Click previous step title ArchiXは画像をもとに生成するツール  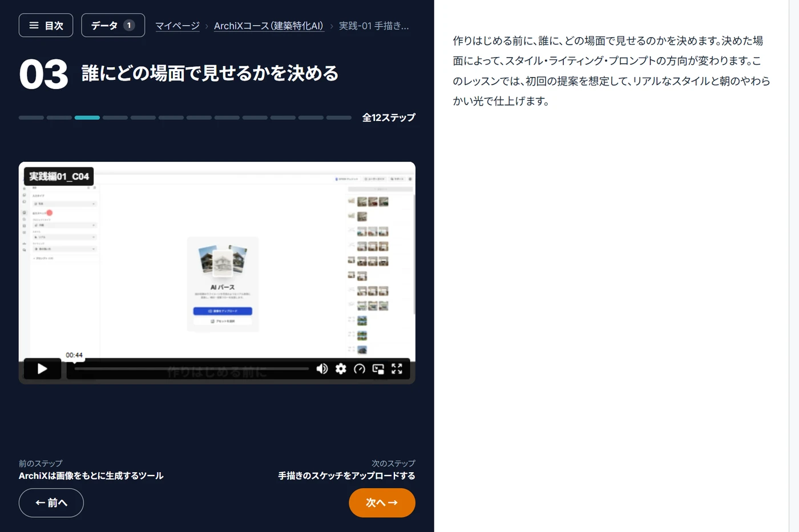(91, 476)
